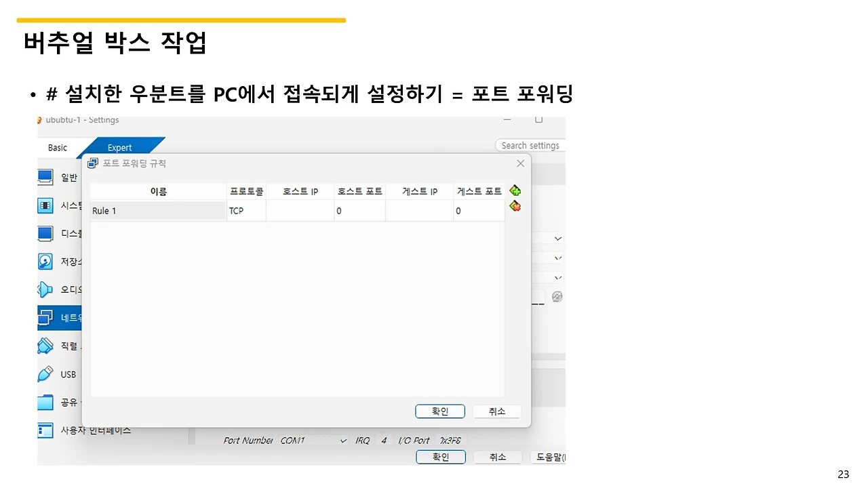The width and height of the screenshot is (868, 488).
Task: Open the 네트워크 settings section
Action: pos(60,317)
